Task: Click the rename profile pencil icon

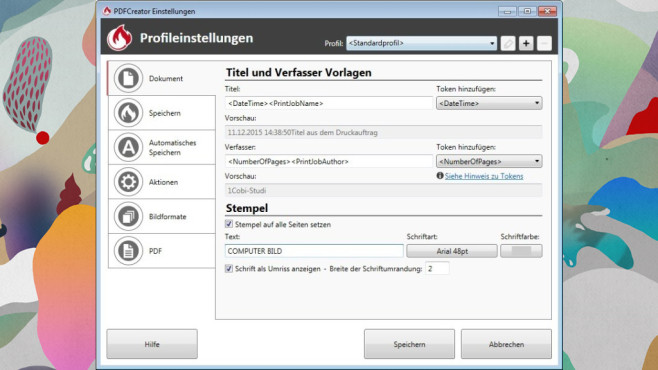Action: click(x=508, y=43)
